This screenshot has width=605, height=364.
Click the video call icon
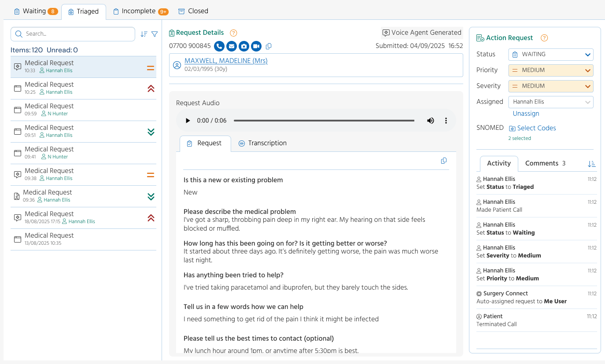point(256,46)
